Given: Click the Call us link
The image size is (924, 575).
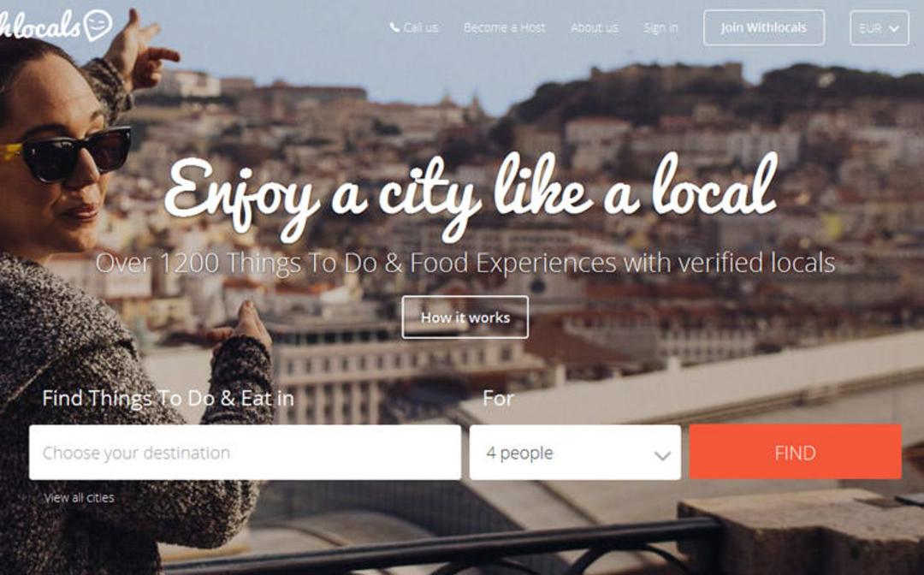Looking at the screenshot, I should (x=420, y=27).
